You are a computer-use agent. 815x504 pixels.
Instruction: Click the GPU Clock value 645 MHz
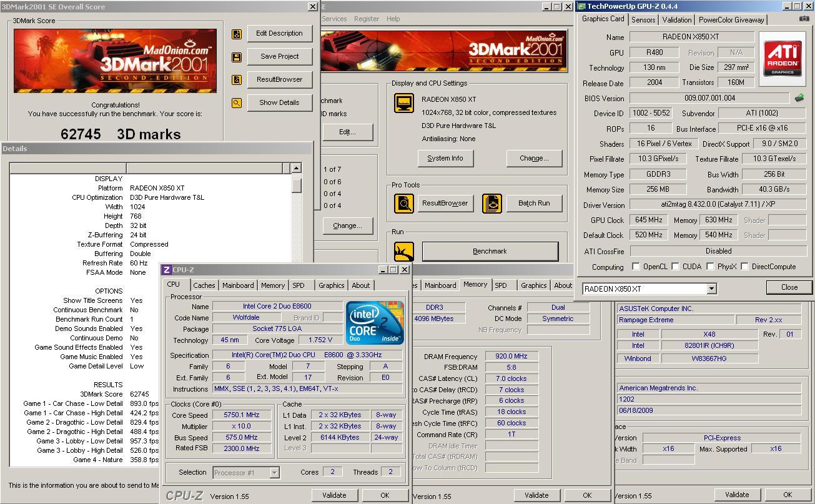[x=650, y=220]
